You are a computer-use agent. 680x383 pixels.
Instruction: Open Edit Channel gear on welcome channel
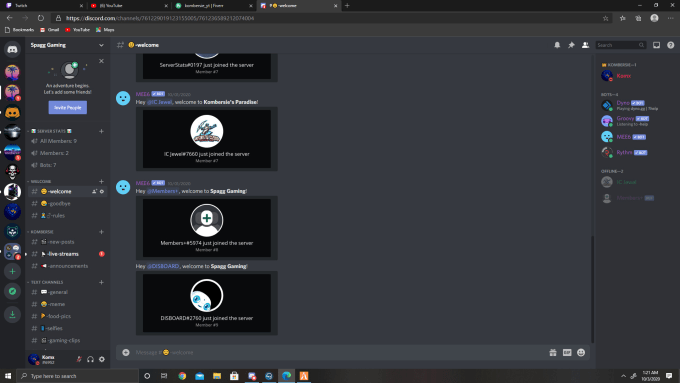click(102, 191)
